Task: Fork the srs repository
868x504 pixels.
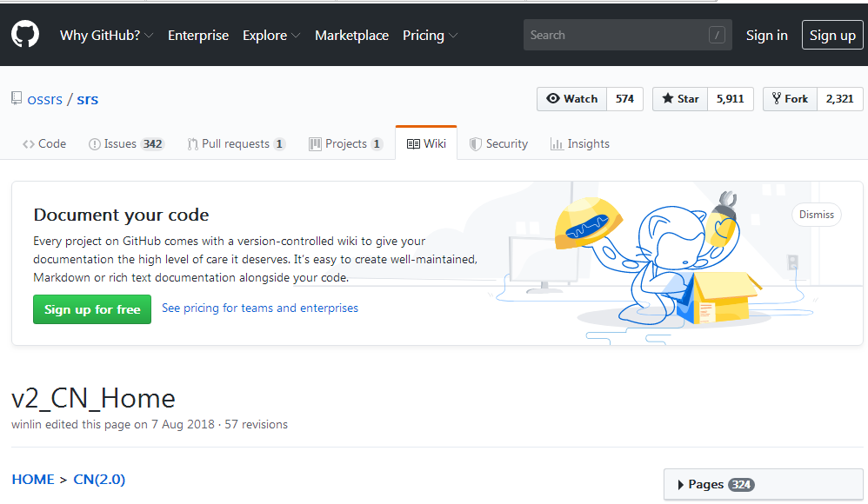Action: click(789, 99)
